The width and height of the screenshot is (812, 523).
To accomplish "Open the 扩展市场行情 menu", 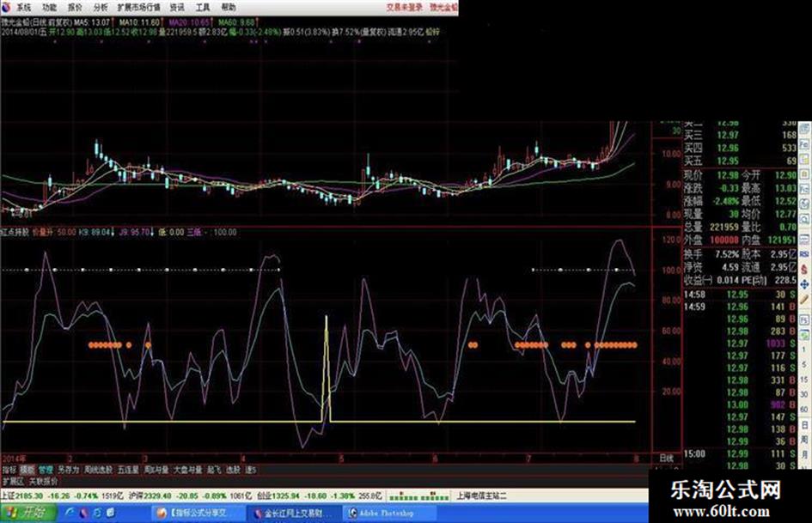I will click(x=139, y=7).
